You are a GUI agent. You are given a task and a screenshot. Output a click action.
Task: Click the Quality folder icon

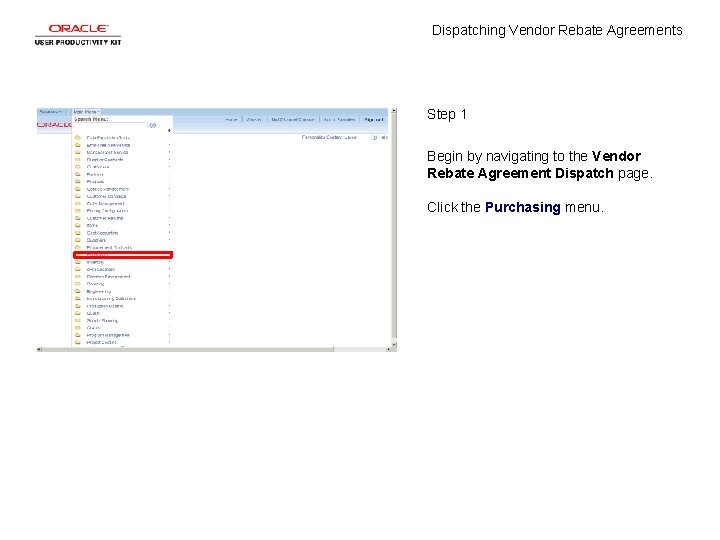78,313
